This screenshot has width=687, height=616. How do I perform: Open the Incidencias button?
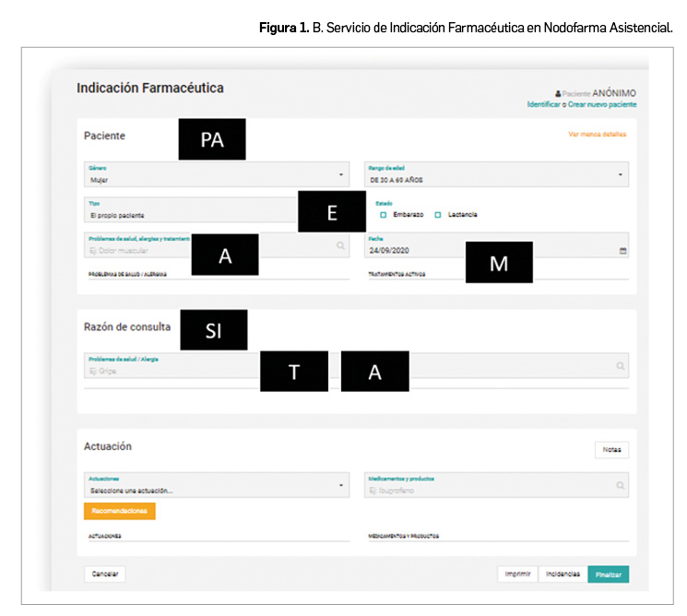pyautogui.click(x=563, y=574)
